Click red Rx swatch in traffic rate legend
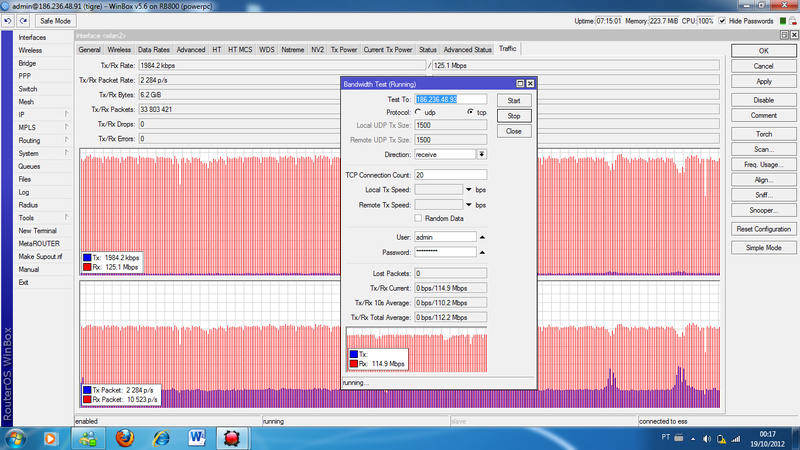The width and height of the screenshot is (800, 450). 87,267
